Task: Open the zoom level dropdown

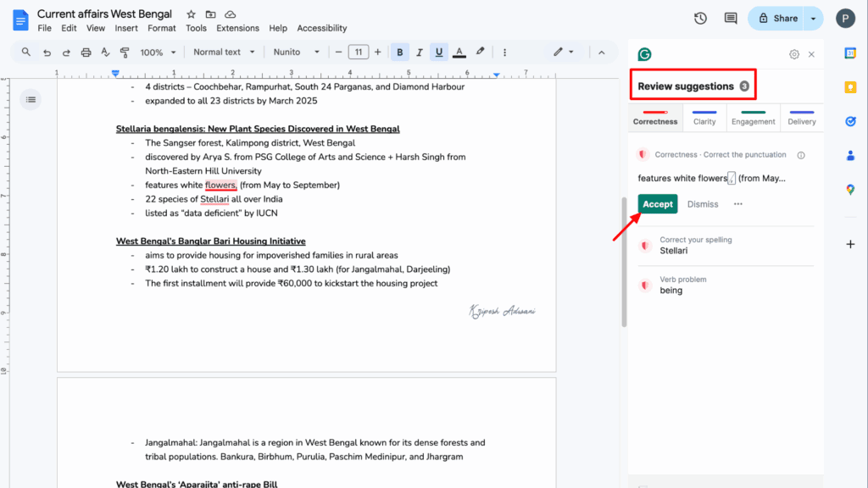Action: point(157,51)
